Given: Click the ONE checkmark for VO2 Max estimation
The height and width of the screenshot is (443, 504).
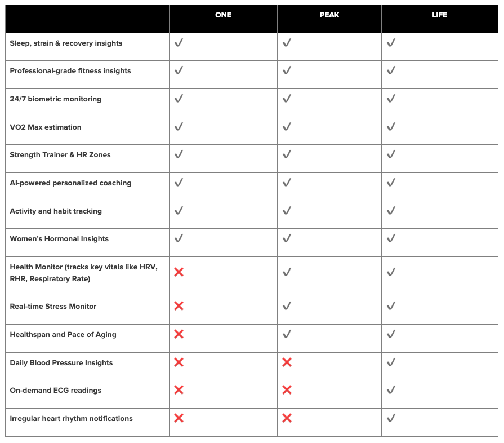Looking at the screenshot, I should point(179,127).
